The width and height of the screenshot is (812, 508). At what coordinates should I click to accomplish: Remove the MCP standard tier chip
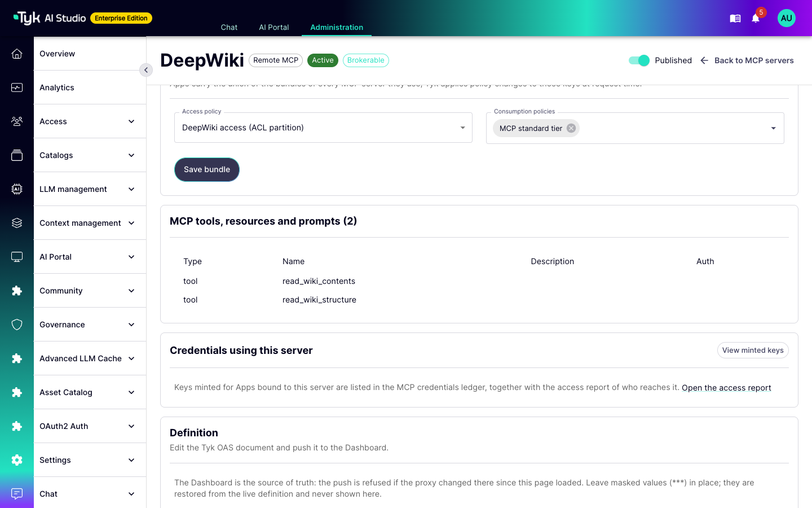(571, 128)
